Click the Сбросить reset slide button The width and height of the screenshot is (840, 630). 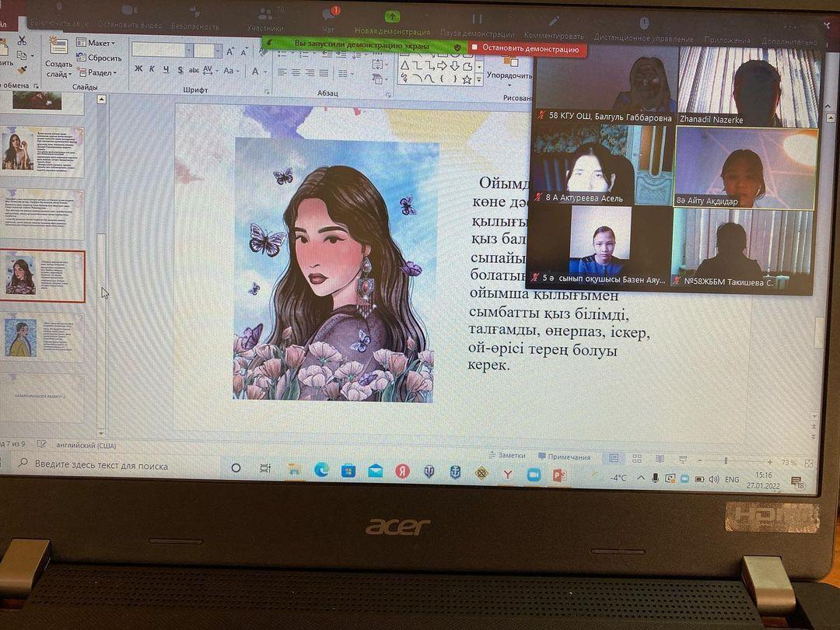coord(99,58)
